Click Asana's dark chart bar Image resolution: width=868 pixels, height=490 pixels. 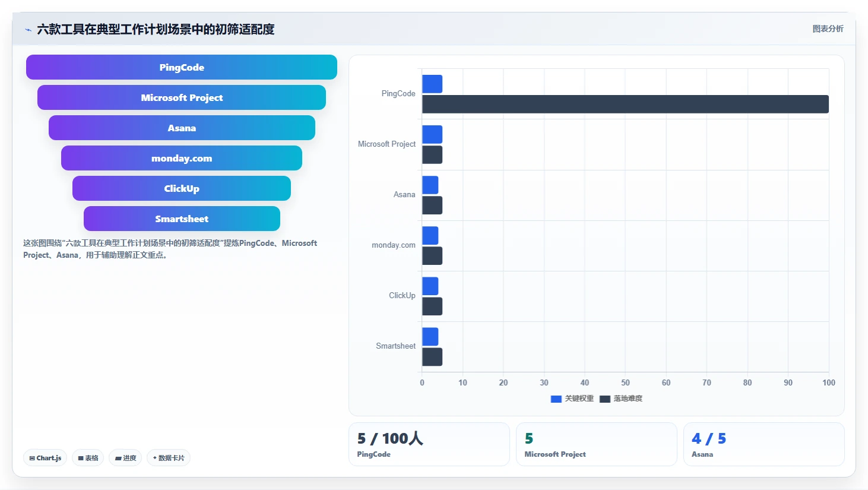pyautogui.click(x=432, y=205)
